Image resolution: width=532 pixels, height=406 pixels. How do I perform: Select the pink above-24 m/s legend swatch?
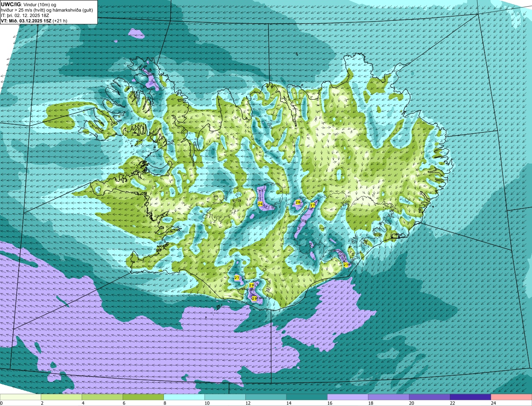click(x=511, y=397)
